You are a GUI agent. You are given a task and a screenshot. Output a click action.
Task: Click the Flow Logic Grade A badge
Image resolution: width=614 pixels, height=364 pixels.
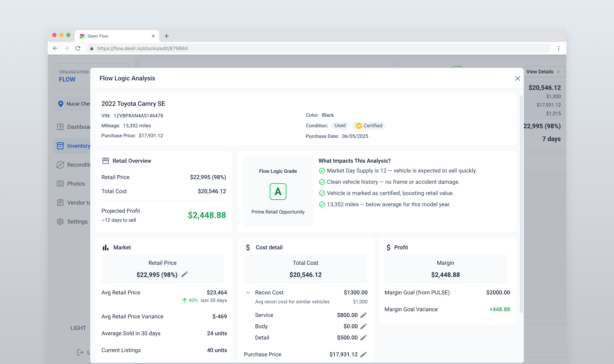coord(278,192)
